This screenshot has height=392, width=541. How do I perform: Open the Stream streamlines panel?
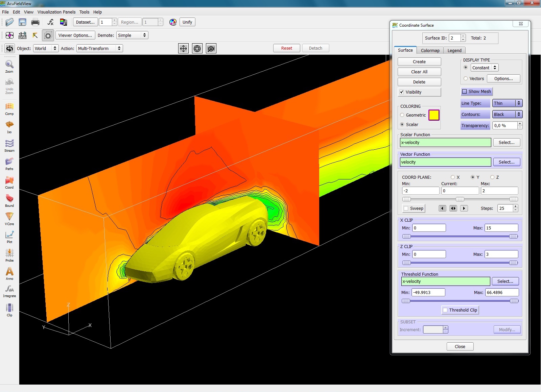pyautogui.click(x=9, y=146)
